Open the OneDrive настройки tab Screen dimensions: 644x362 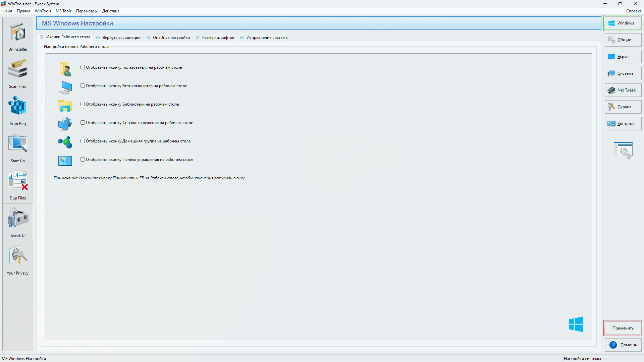coord(168,38)
